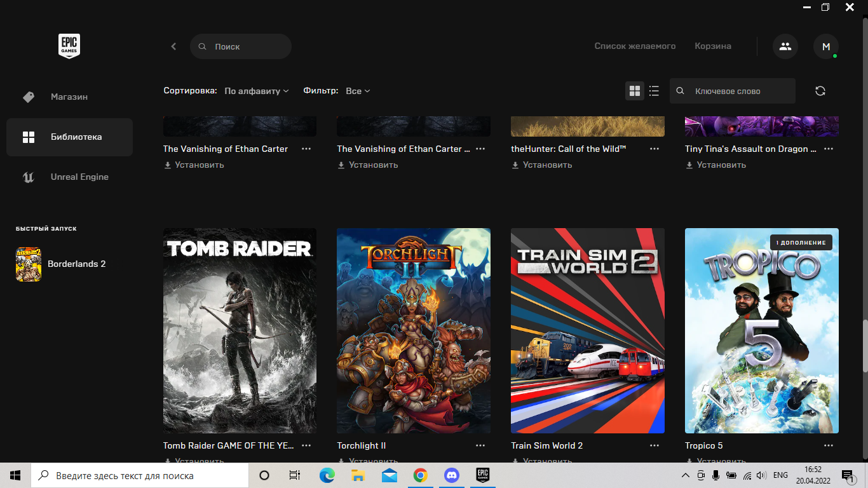The width and height of the screenshot is (868, 488).
Task: Open Google Chrome from taskbar
Action: (x=420, y=475)
